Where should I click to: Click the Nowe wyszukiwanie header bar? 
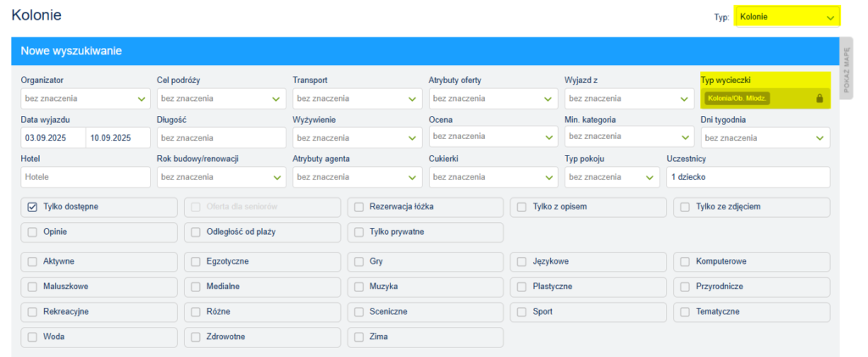pos(424,51)
